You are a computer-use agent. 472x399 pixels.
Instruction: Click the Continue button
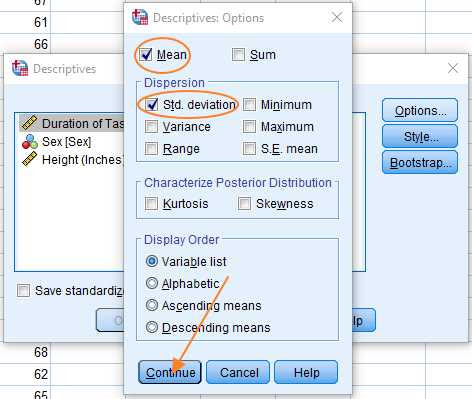pos(170,372)
